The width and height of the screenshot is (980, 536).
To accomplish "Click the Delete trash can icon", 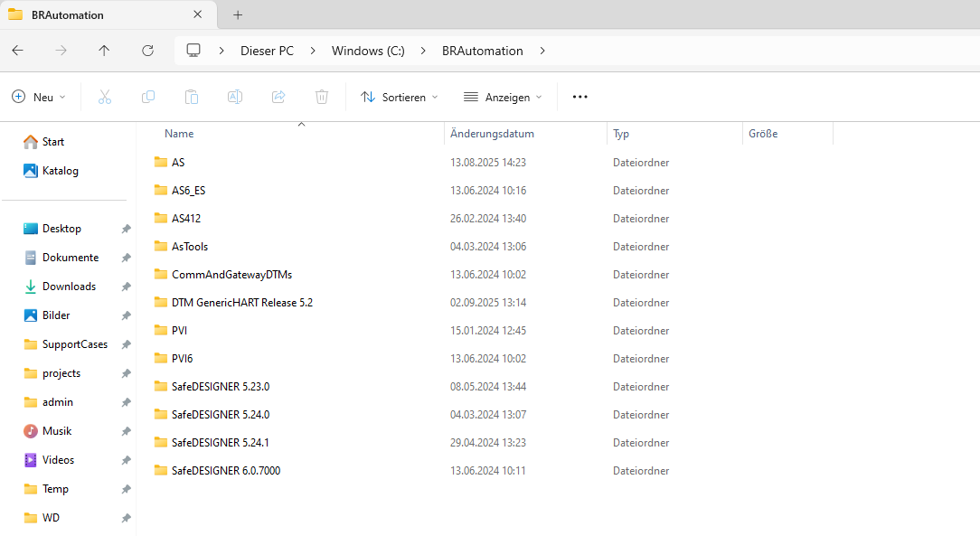I will point(322,97).
